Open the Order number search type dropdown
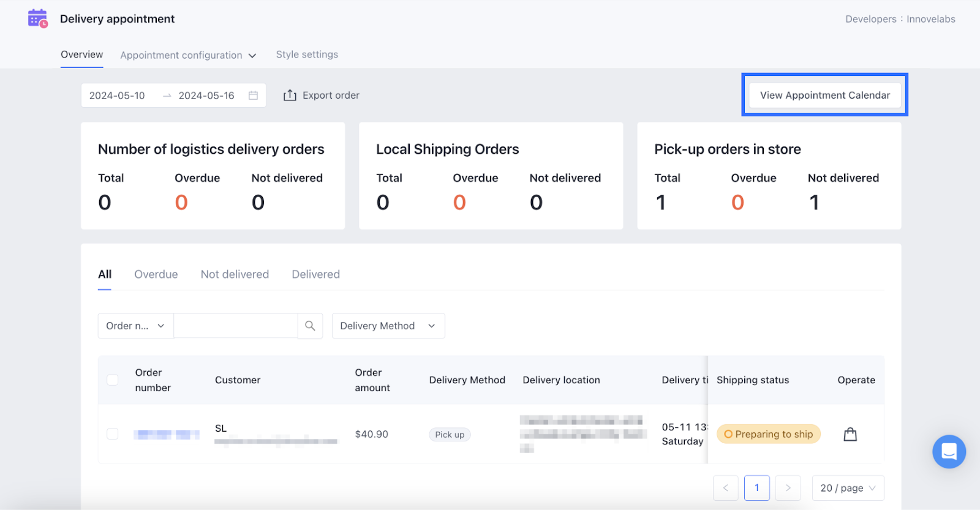Screen dimensions: 980x510 [x=135, y=326]
